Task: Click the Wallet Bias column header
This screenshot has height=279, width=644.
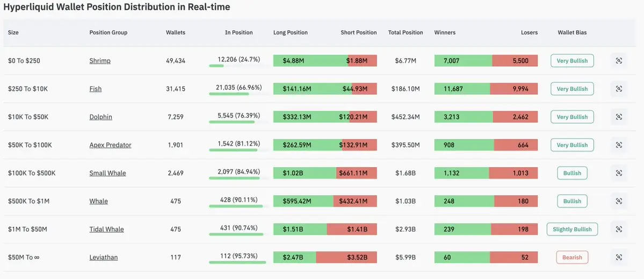Action: [572, 32]
